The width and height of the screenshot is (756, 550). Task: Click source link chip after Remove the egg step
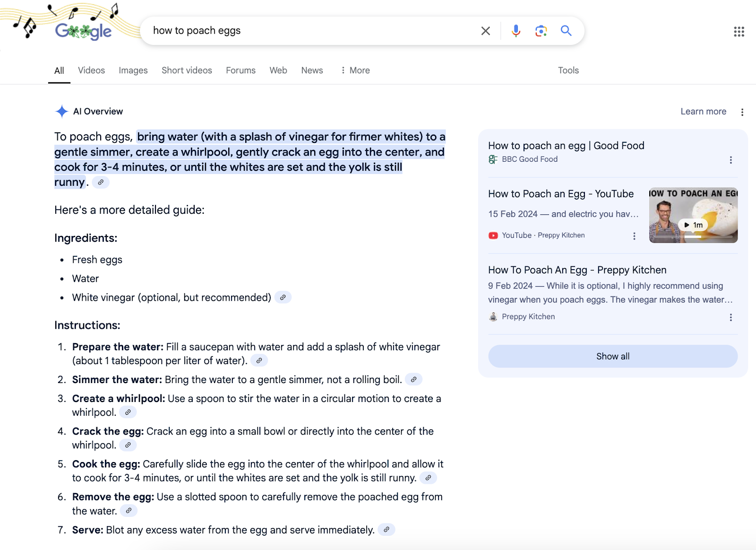click(129, 511)
